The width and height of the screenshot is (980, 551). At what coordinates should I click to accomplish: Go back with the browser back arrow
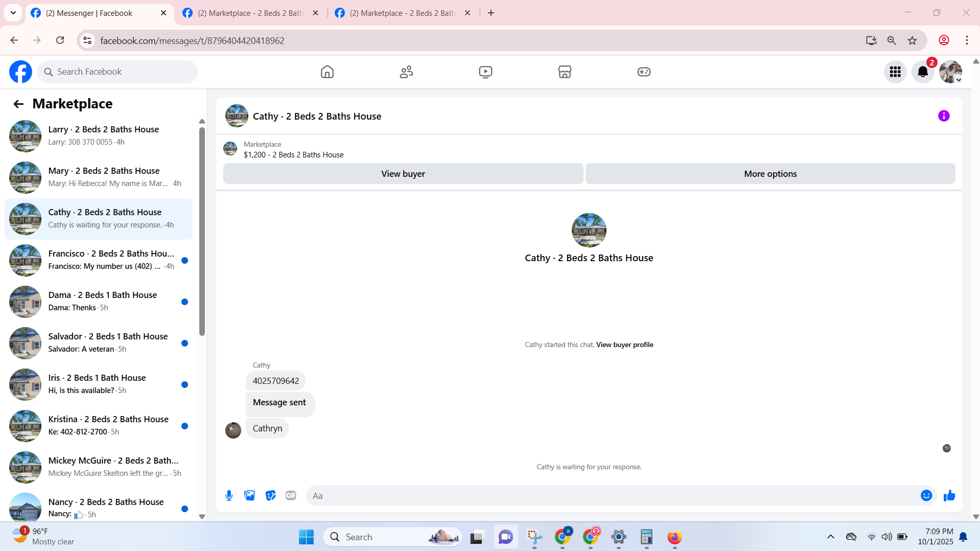click(14, 40)
